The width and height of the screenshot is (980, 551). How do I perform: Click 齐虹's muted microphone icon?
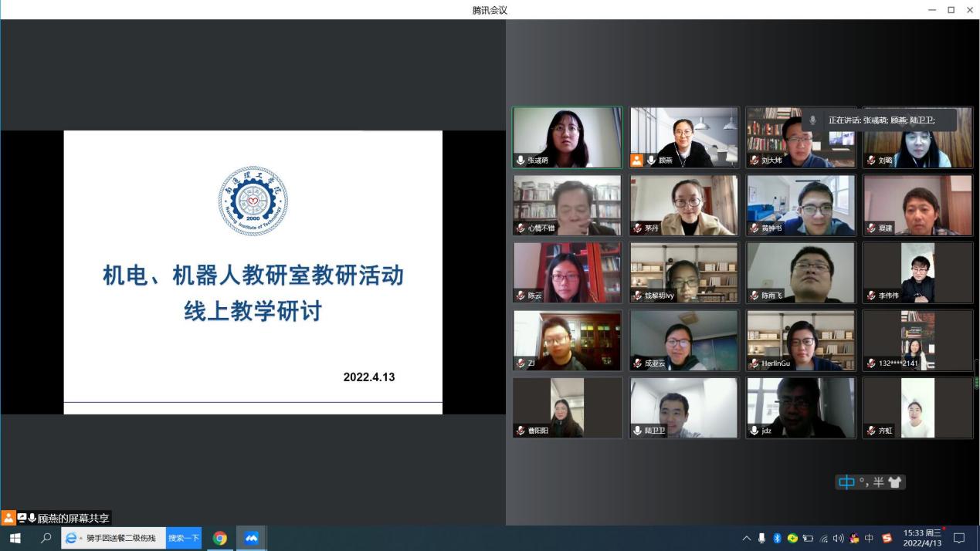870,431
